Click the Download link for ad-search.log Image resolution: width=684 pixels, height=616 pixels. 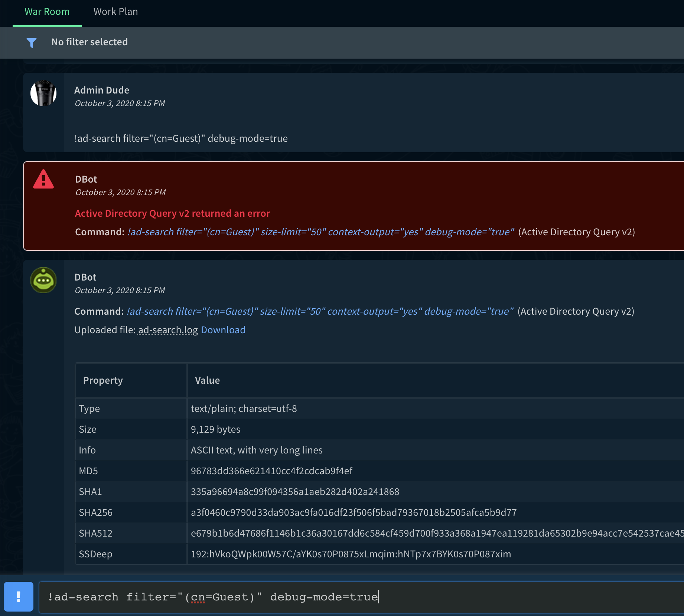coord(223,330)
